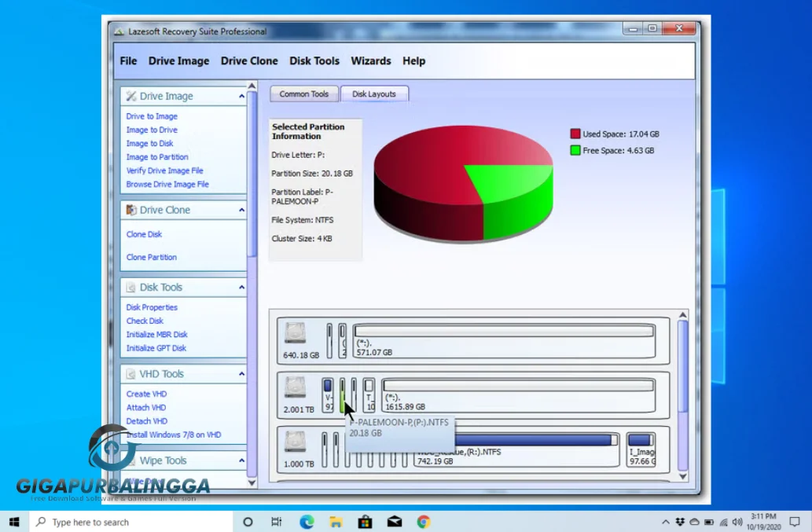The width and height of the screenshot is (812, 532).
Task: Launch Clone Partition
Action: (x=151, y=257)
